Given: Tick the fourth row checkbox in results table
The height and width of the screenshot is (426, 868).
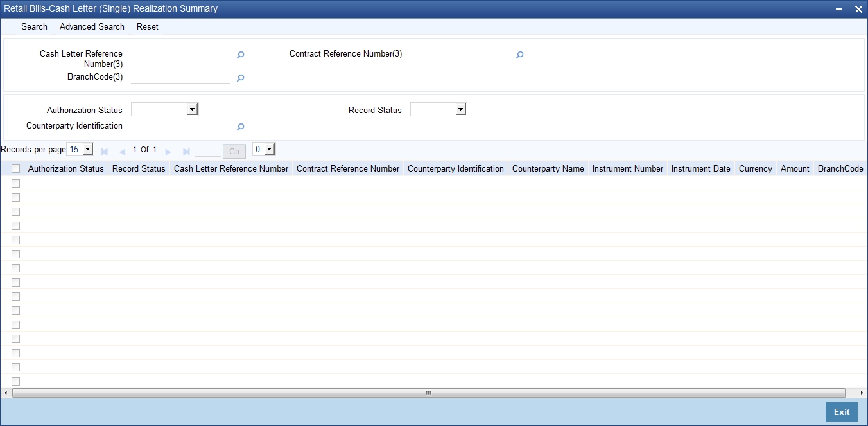Looking at the screenshot, I should tap(16, 226).
